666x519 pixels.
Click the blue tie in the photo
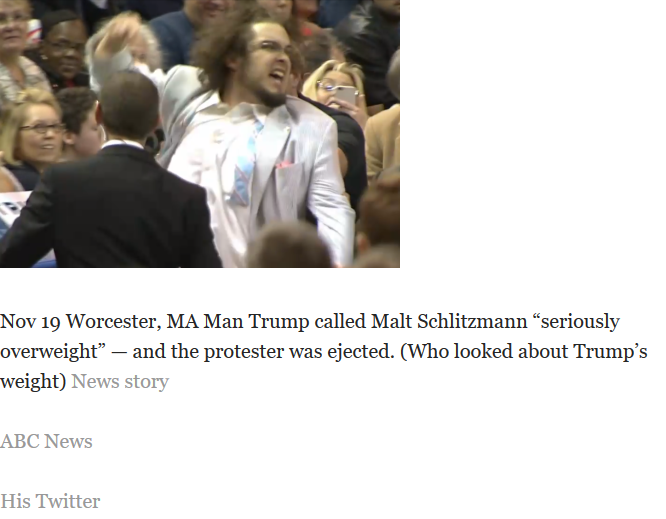pos(246,164)
